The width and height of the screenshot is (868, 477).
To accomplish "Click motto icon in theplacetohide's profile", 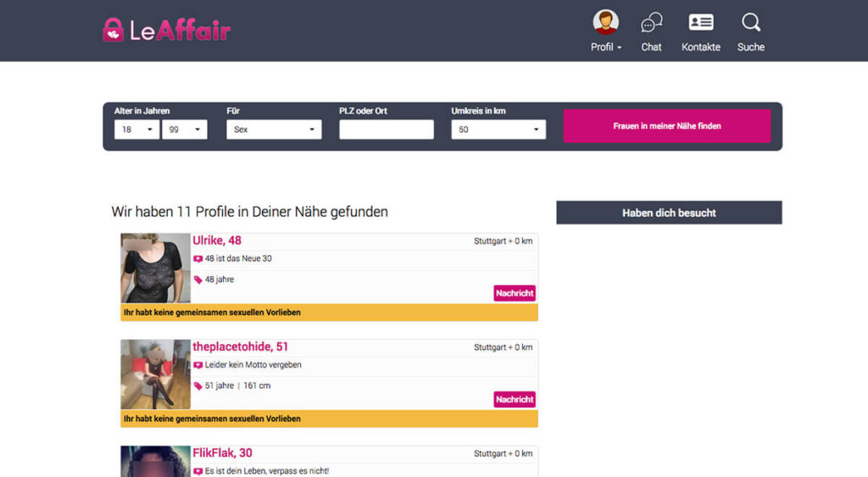I will (x=198, y=365).
